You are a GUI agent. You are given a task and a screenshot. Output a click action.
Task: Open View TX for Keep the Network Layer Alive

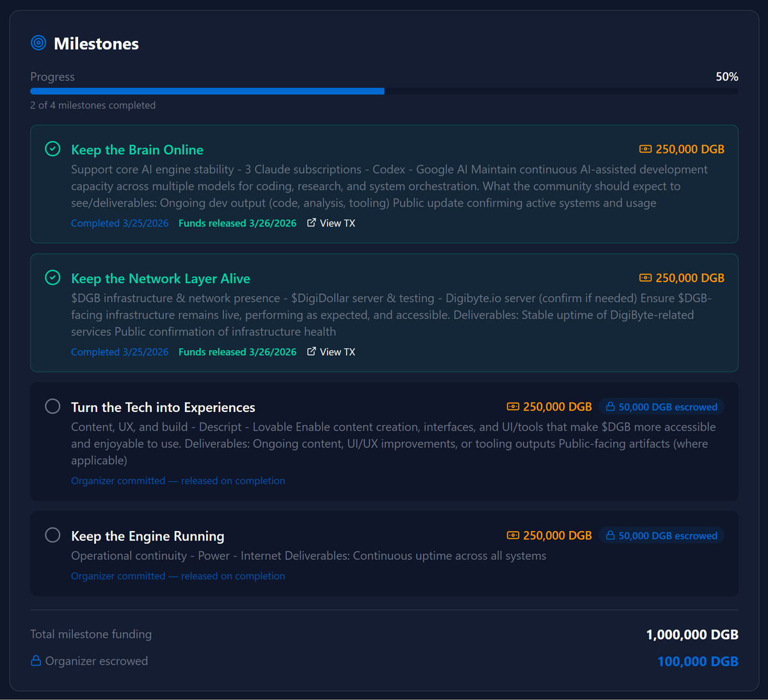[337, 351]
